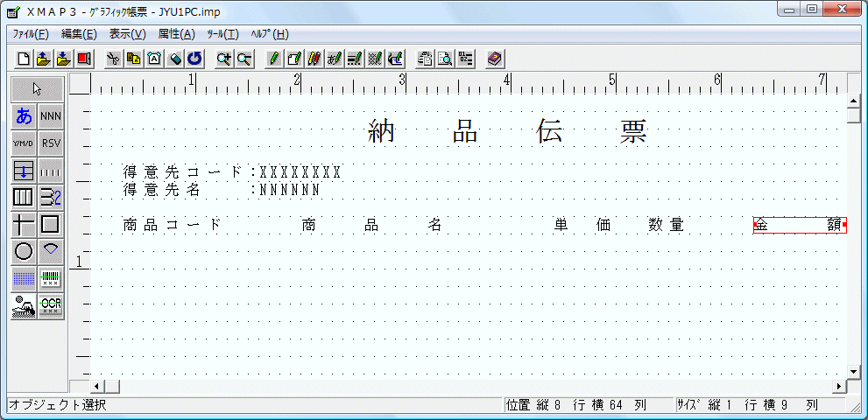Click the eraser delete icon
Viewport: 868px width, 420px height.
click(174, 58)
